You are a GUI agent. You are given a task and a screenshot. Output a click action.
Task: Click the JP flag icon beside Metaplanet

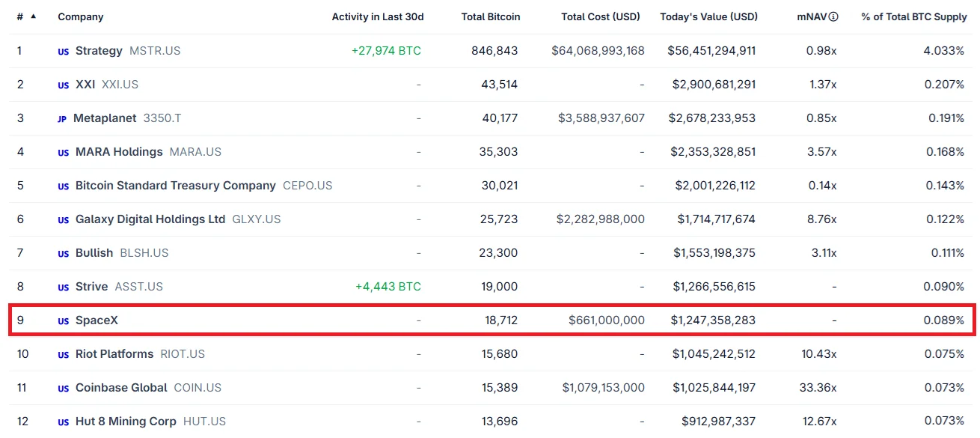[x=62, y=119]
